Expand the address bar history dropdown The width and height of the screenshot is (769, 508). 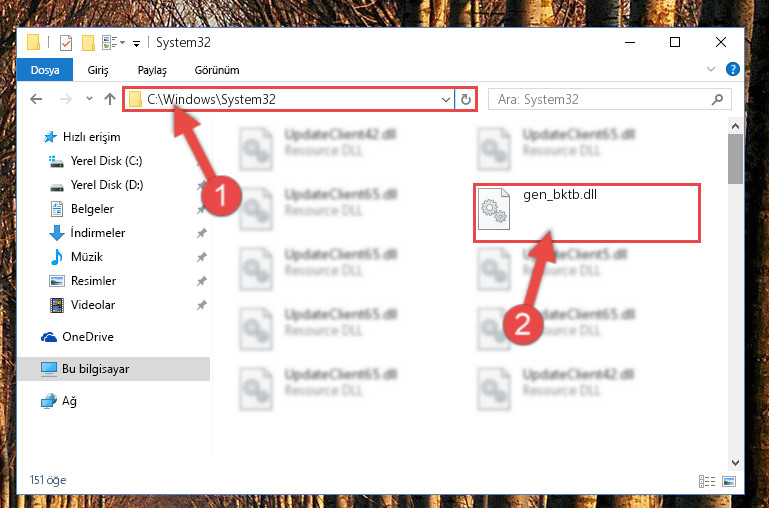point(445,100)
